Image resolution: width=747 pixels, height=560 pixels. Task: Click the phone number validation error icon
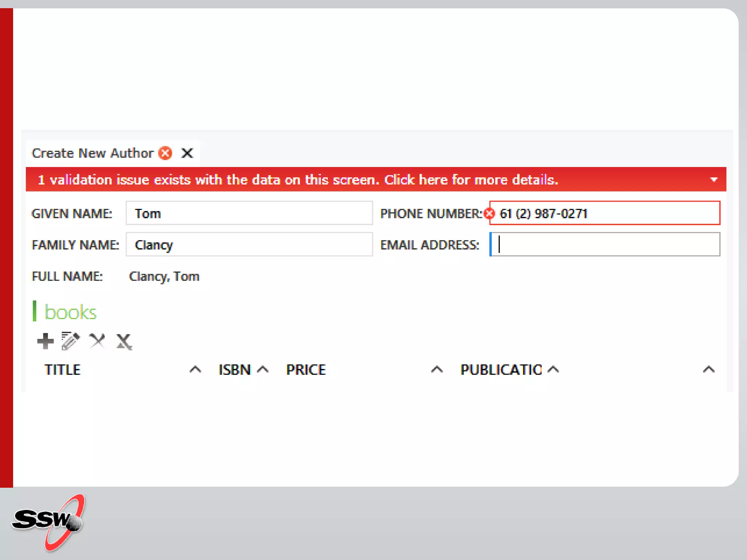pyautogui.click(x=489, y=213)
